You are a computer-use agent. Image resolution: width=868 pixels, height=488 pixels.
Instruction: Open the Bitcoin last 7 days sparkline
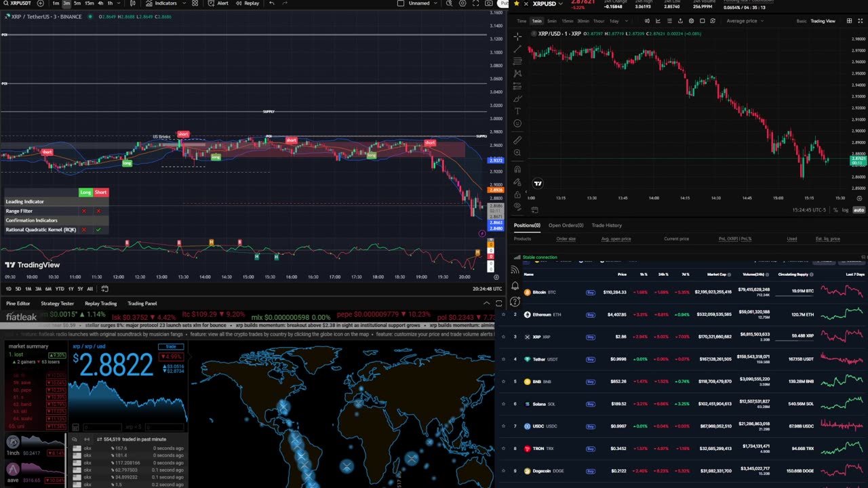[x=842, y=292]
